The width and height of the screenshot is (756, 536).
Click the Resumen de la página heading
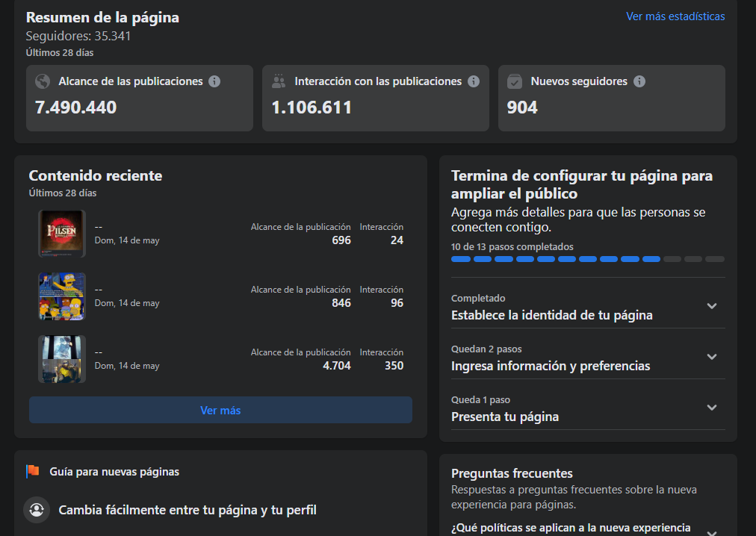(102, 17)
